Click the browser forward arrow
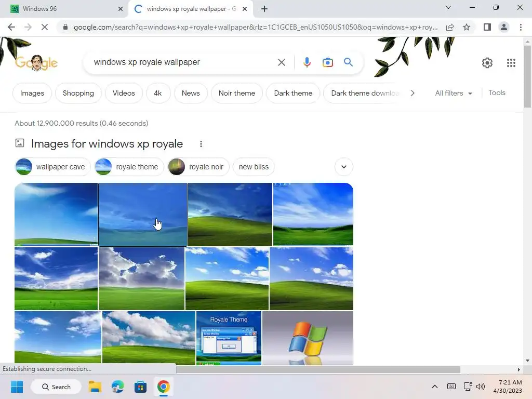The image size is (532, 399). point(28,27)
